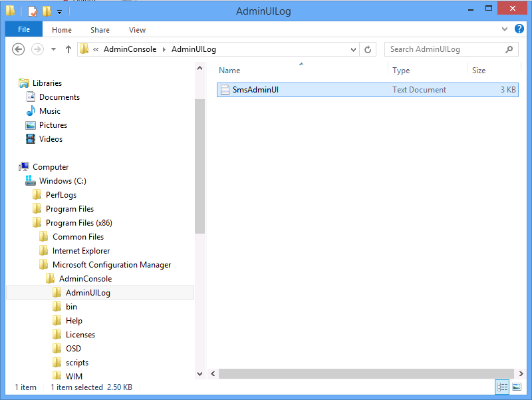532x400 pixels.
Task: Select the SmsAdminUI text document
Action: pos(368,90)
